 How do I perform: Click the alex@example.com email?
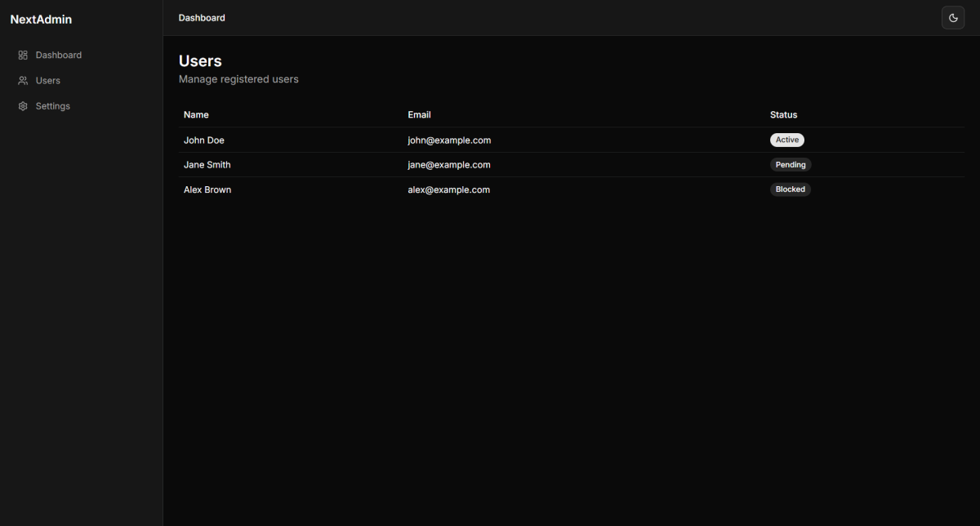(x=448, y=189)
